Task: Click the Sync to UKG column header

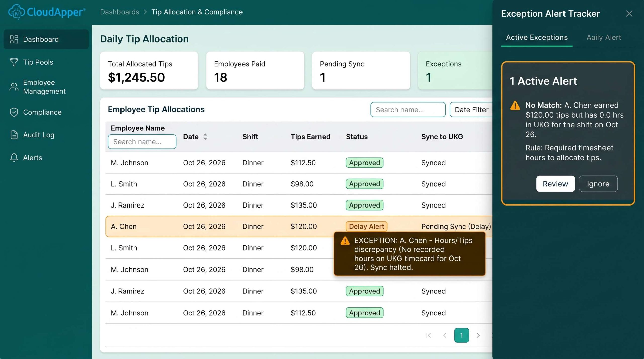Action: click(442, 137)
